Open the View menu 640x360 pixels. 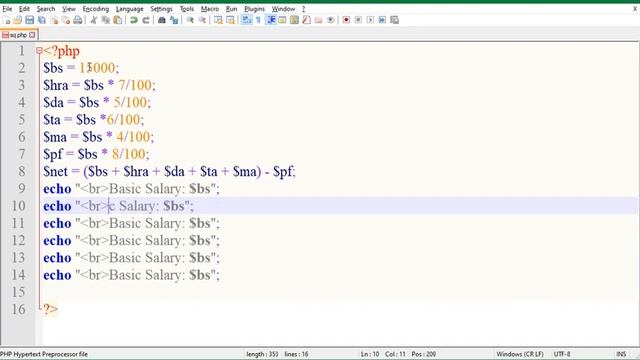pos(69,9)
